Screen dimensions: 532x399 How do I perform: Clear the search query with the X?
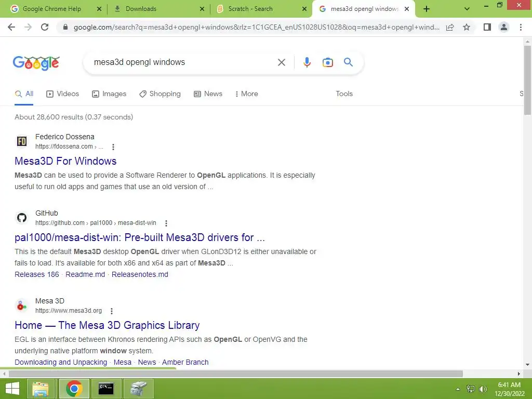pos(281,62)
